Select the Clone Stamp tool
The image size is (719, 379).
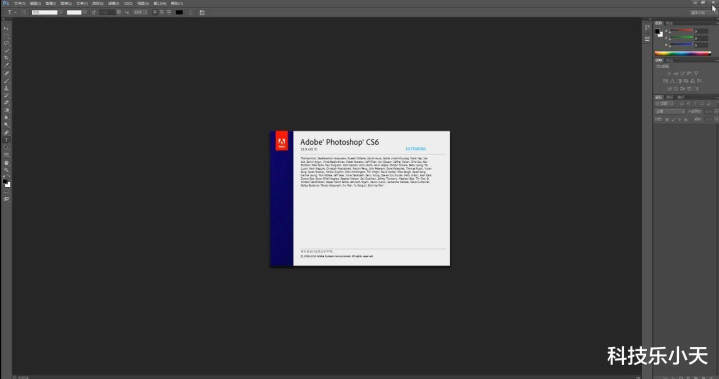click(x=6, y=88)
